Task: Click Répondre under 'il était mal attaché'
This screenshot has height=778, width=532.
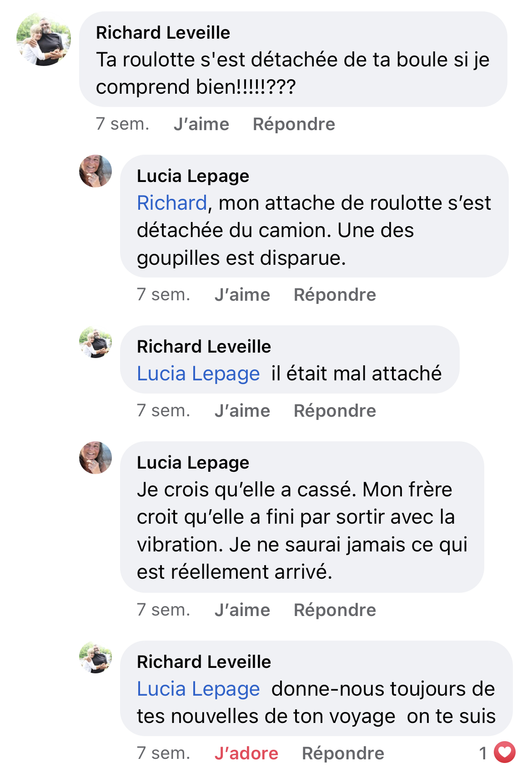Action: coord(335,411)
